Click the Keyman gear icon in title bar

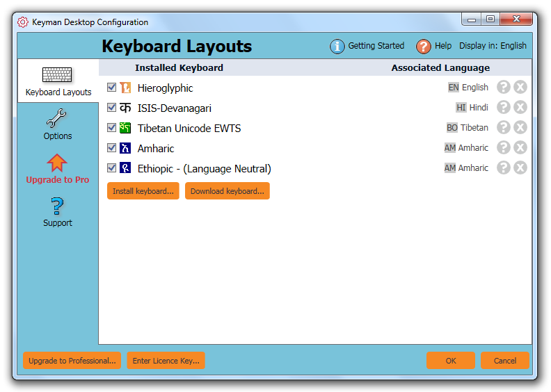point(23,22)
